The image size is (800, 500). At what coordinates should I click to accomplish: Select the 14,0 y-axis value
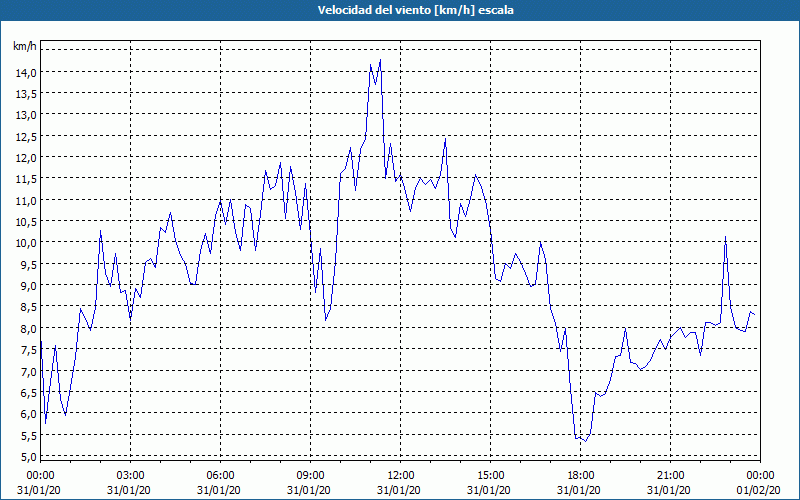click(x=26, y=72)
